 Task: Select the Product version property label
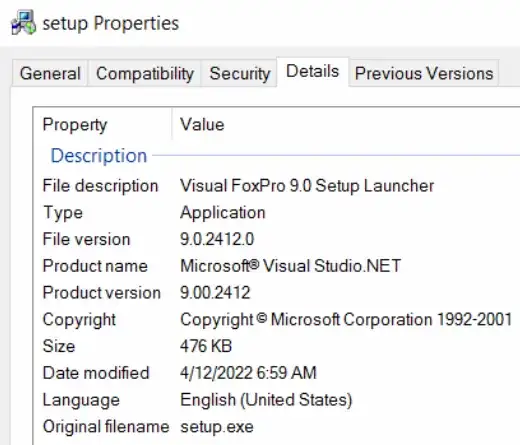tap(102, 293)
